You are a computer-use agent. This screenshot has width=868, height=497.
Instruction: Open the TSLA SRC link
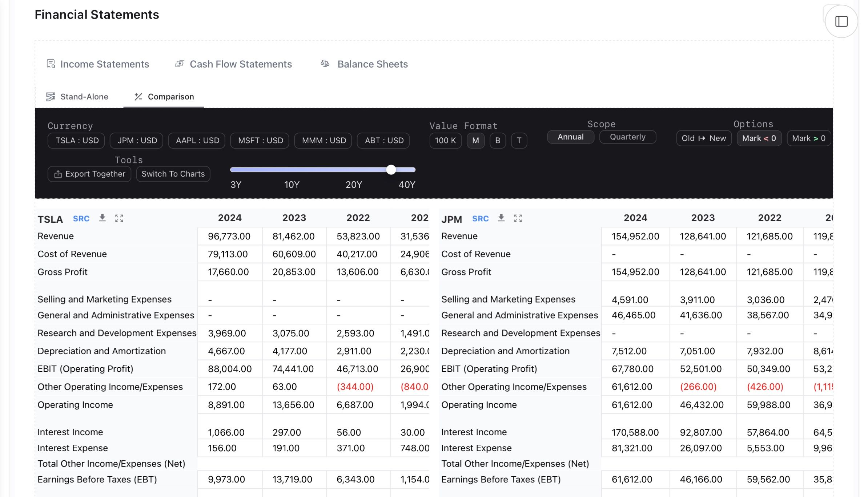pos(81,219)
